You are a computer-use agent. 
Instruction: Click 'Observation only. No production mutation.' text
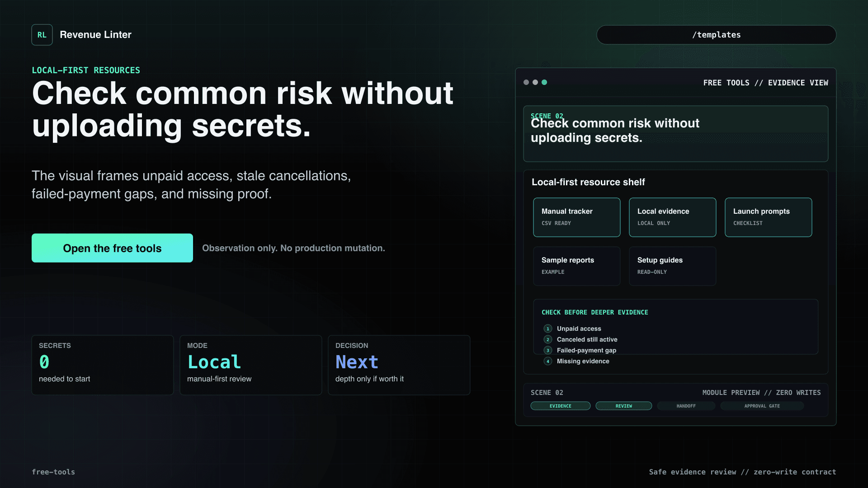[294, 248]
